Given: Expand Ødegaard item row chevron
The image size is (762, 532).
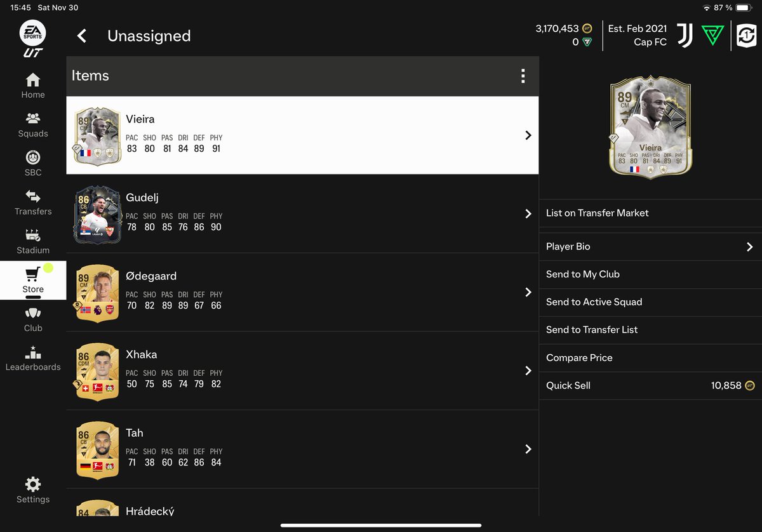Looking at the screenshot, I should pyautogui.click(x=528, y=292).
